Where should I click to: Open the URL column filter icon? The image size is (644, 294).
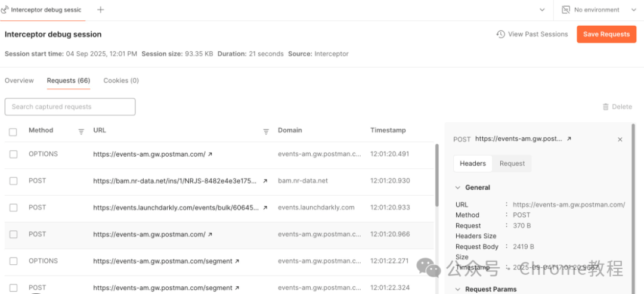pos(266,131)
